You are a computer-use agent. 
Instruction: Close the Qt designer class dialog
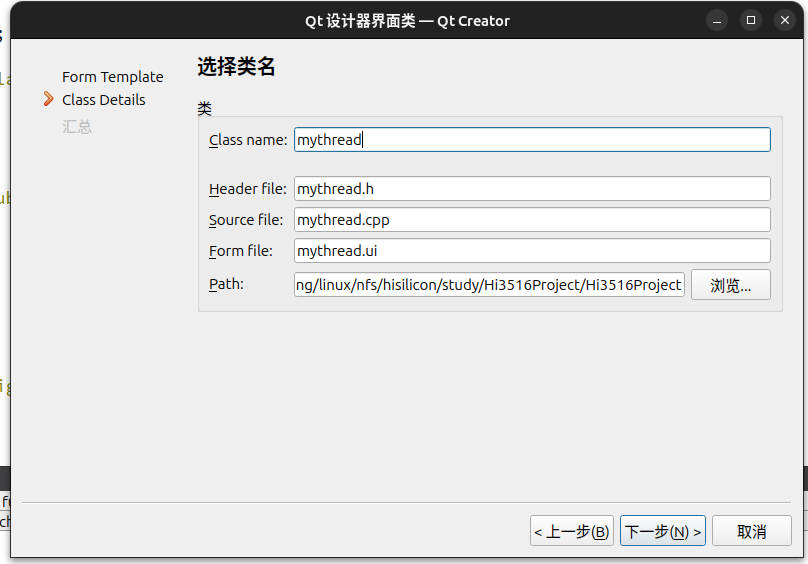click(784, 21)
